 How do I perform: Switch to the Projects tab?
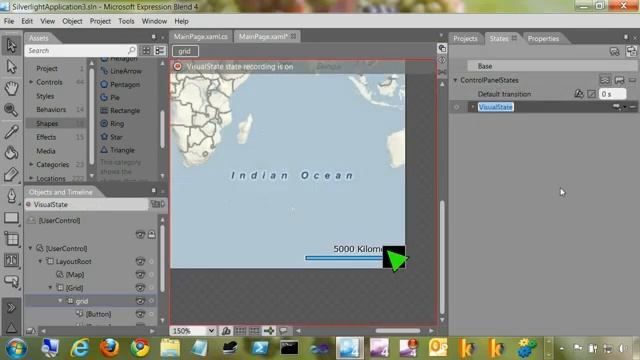pyautogui.click(x=465, y=39)
